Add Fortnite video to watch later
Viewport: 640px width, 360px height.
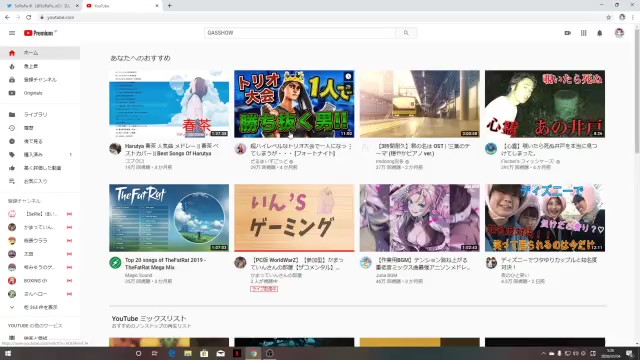tap(348, 76)
